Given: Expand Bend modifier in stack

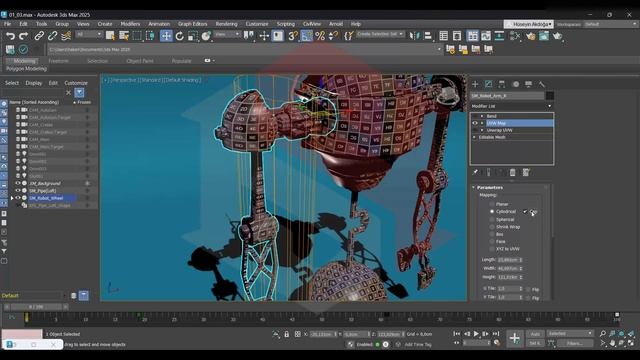Looking at the screenshot, I should pyautogui.click(x=482, y=116).
